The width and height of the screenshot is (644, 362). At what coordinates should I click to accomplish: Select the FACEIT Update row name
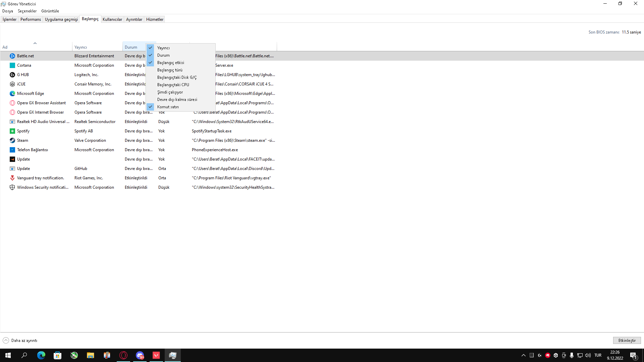click(x=23, y=159)
